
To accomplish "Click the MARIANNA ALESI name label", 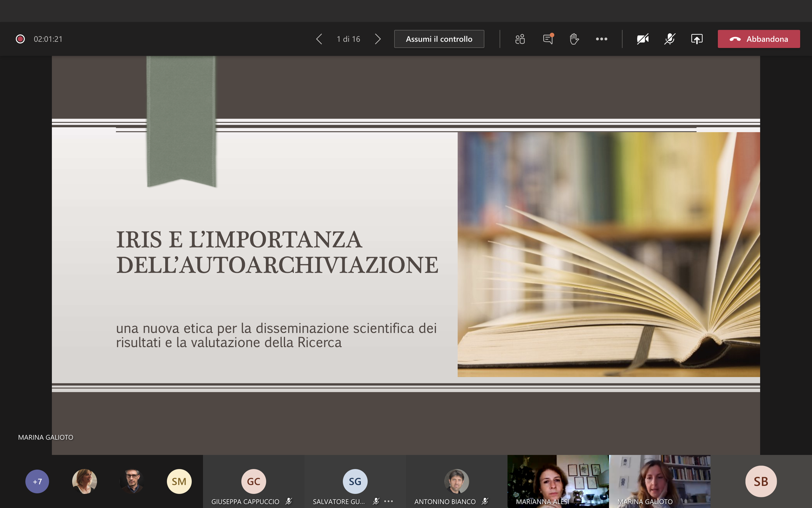I will tap(542, 501).
